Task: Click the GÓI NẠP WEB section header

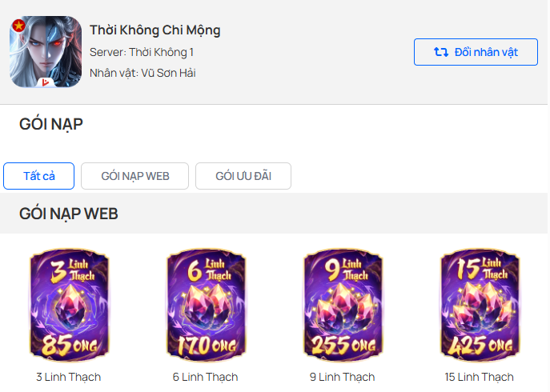Action: (69, 214)
